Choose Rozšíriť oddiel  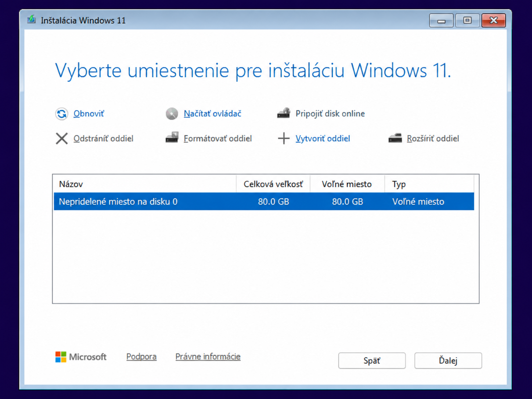pyautogui.click(x=433, y=139)
